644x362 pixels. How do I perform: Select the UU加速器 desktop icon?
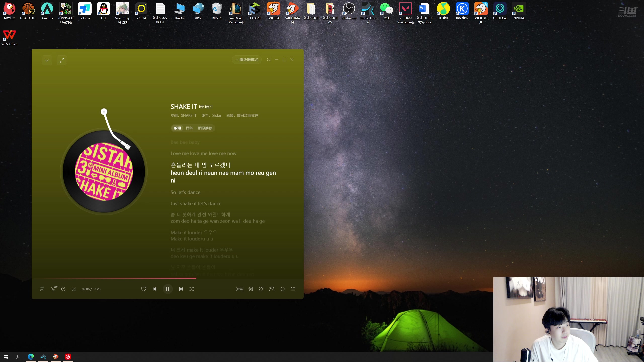[x=500, y=11]
